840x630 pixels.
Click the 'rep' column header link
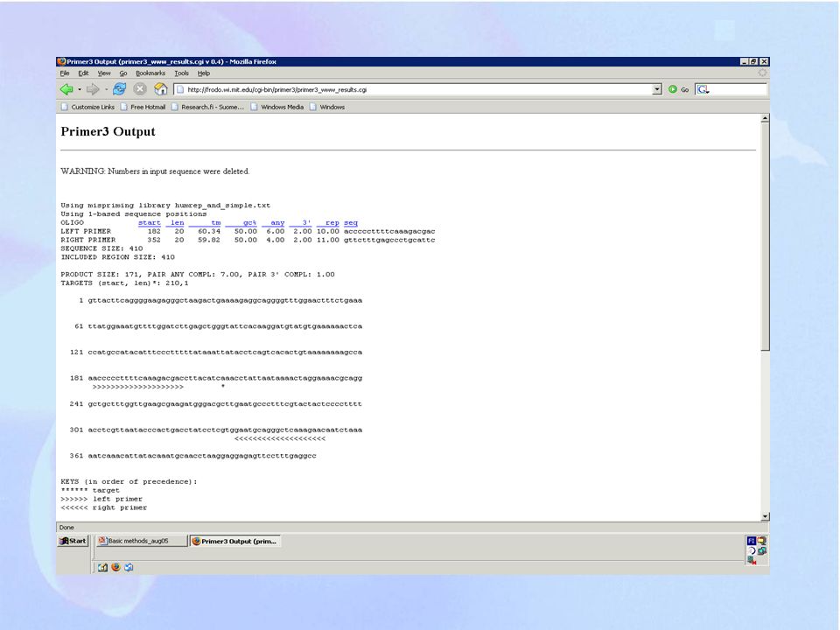click(x=328, y=223)
